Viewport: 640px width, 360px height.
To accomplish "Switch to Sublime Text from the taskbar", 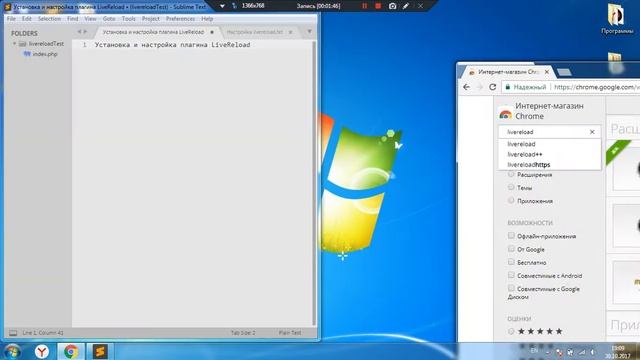I will (x=100, y=351).
